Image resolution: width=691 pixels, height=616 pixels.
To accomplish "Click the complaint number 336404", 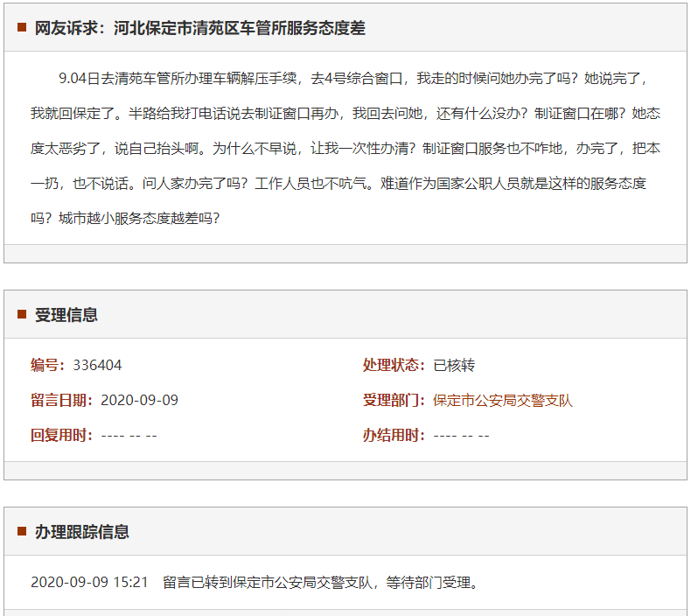I will pos(98,366).
